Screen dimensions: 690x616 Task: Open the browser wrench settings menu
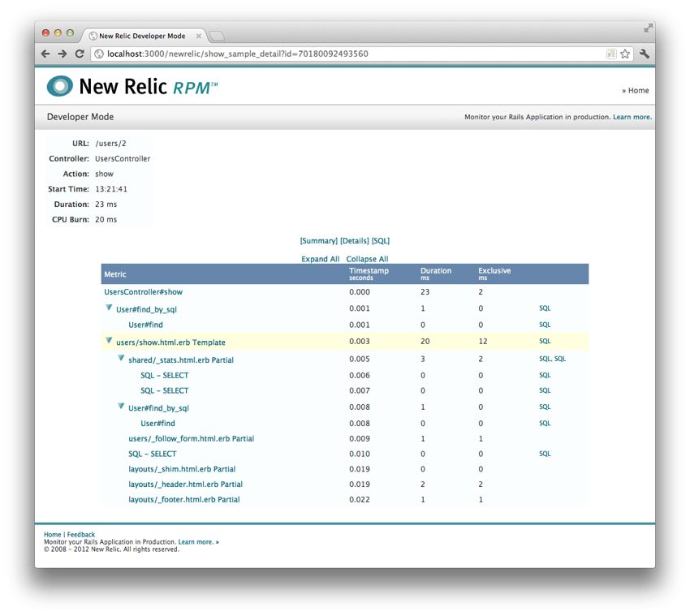[x=644, y=54]
